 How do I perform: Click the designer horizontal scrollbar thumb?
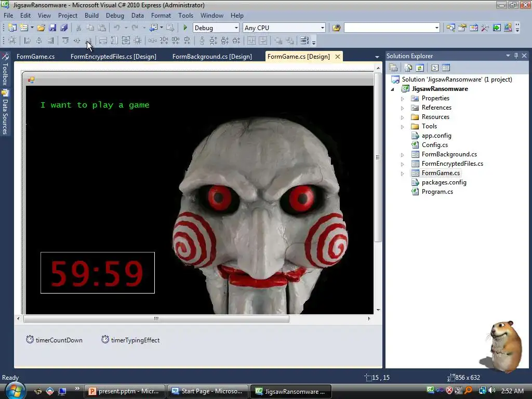[156, 319]
